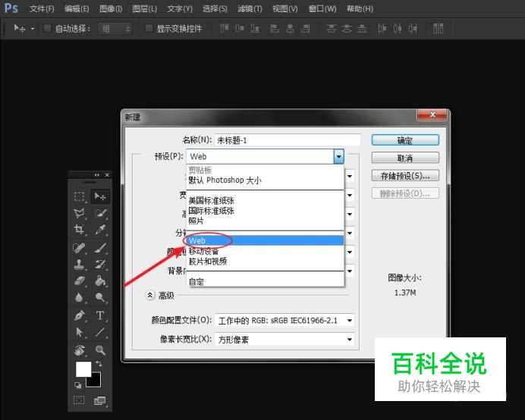Click Auto-Align Layers icon
Image resolution: width=525 pixels, height=420 pixels.
tap(438, 29)
